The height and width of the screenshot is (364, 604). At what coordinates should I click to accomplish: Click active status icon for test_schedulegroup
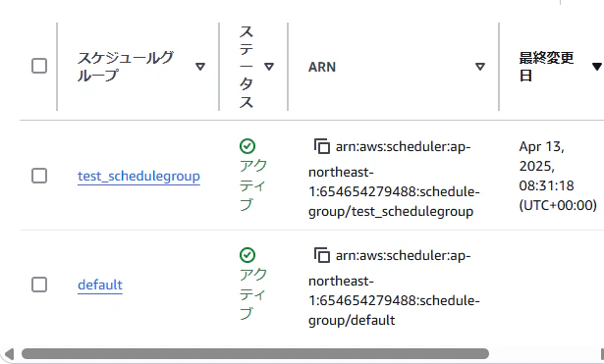click(x=247, y=146)
